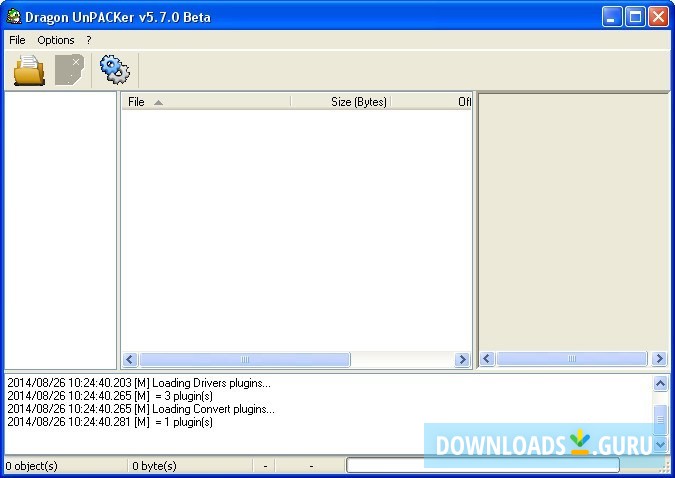675x478 pixels.
Task: Click the '0 byte(s)' status bar entry
Action: (x=154, y=466)
